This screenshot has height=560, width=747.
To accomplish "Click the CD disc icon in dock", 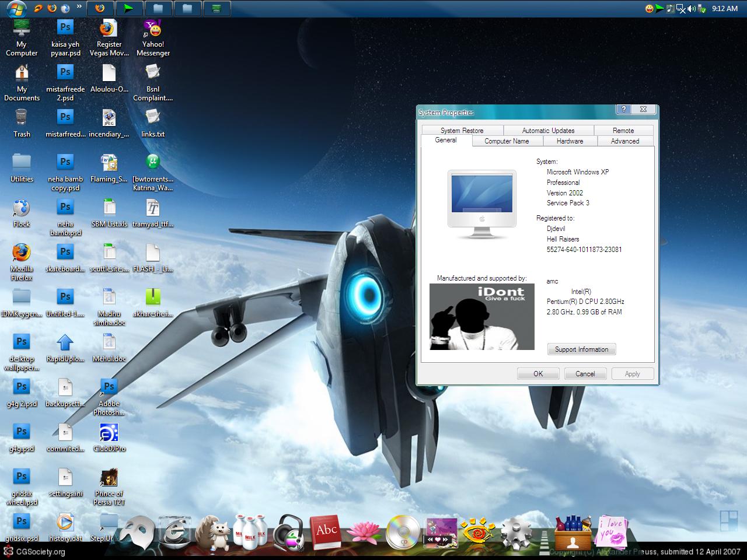I will 403,532.
